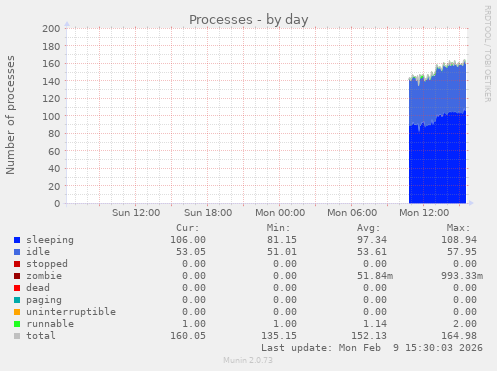Click the chart title 'Processes - by day'
Viewport: 497px width, 371px height.
coord(249,20)
